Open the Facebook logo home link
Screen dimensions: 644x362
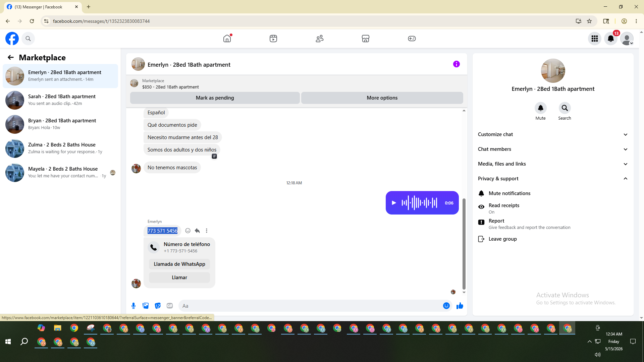(12, 39)
